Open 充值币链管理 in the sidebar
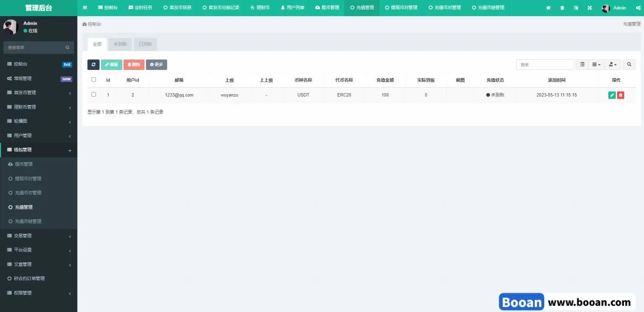Screen dimensions: 644x312 (x=28, y=221)
